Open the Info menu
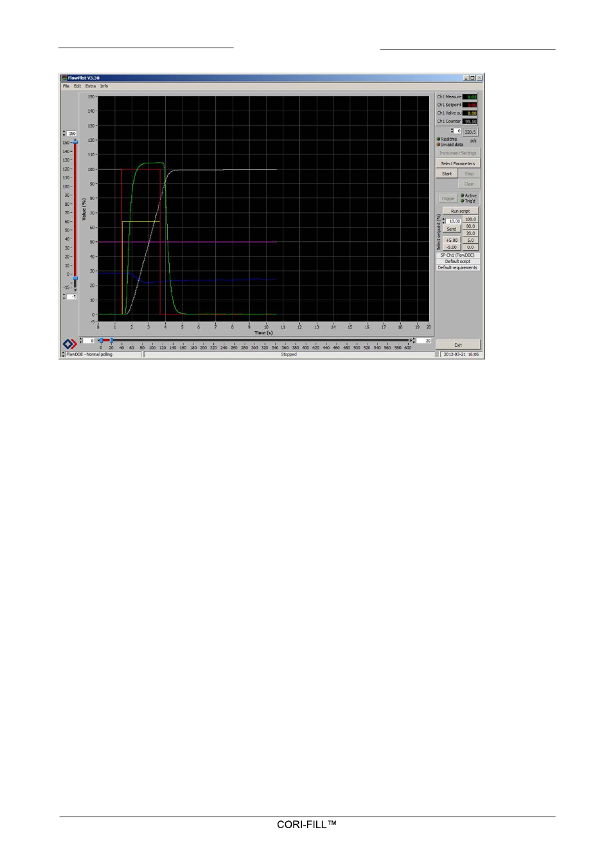Screen dimensions: 613x868 104,86
